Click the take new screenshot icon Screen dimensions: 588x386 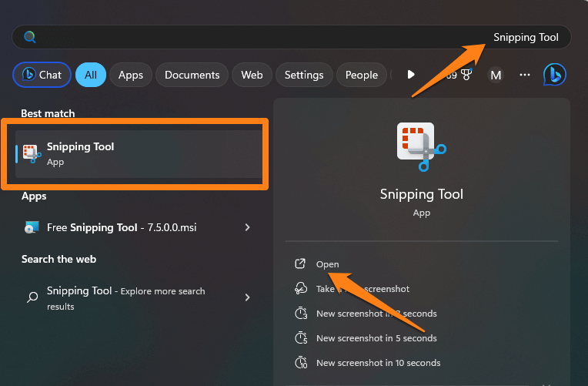[x=301, y=288]
